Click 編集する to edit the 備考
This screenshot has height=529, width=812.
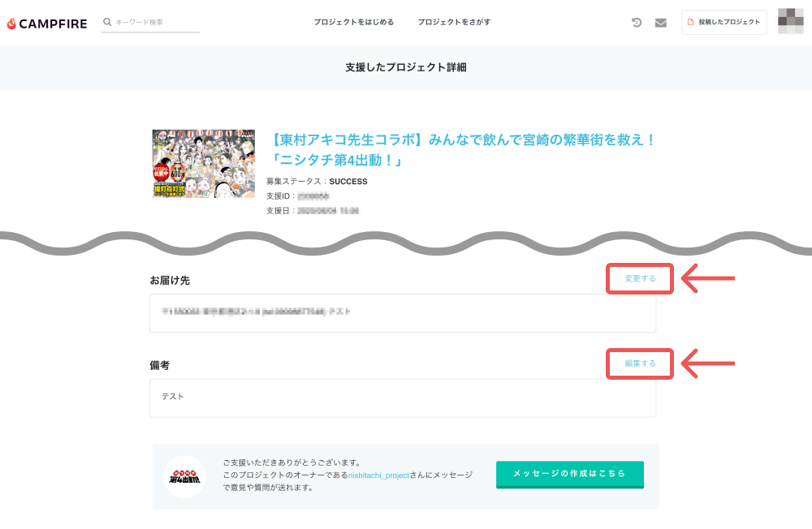(640, 363)
